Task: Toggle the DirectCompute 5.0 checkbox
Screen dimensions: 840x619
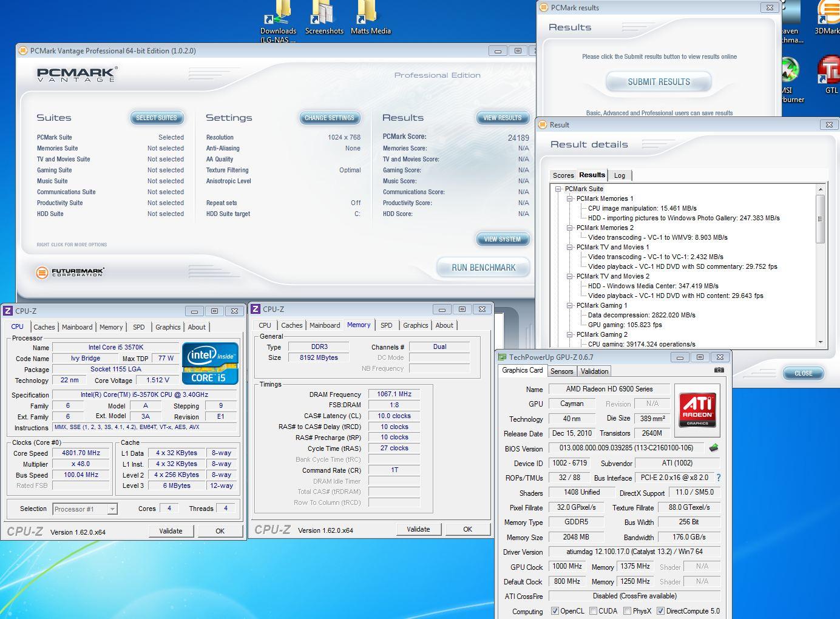Action: click(x=660, y=611)
